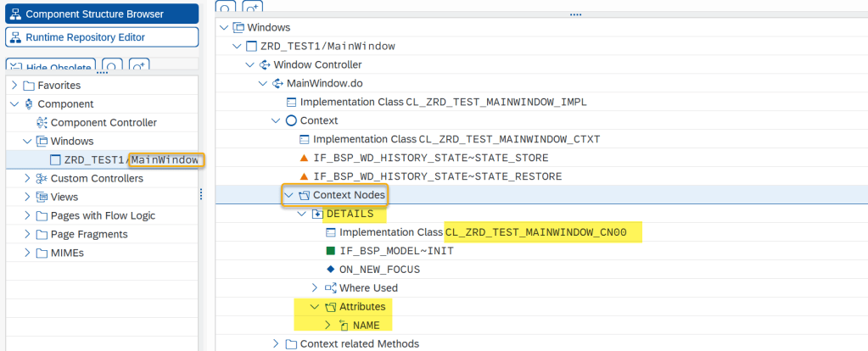Open the Runtime Repository Editor
This screenshot has width=868, height=351.
pos(102,37)
